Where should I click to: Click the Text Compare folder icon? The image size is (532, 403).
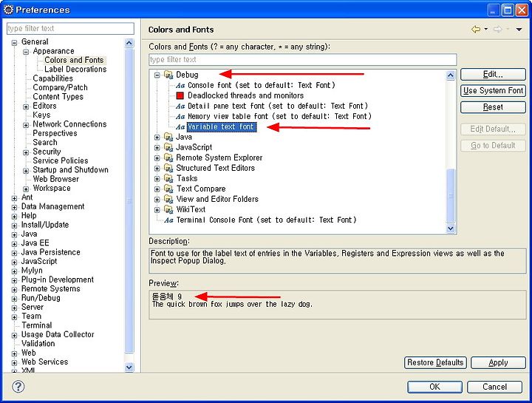(168, 189)
